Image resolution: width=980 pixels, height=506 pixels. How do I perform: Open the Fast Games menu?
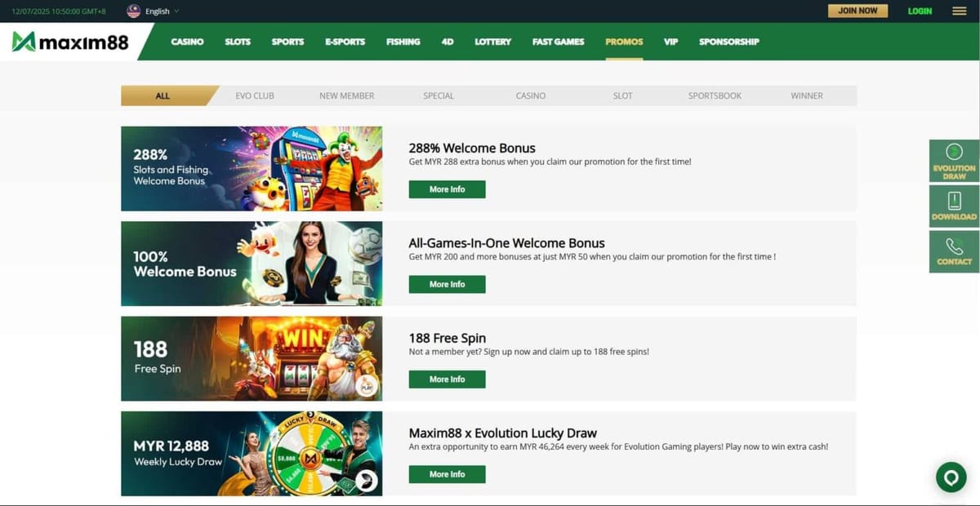(558, 42)
